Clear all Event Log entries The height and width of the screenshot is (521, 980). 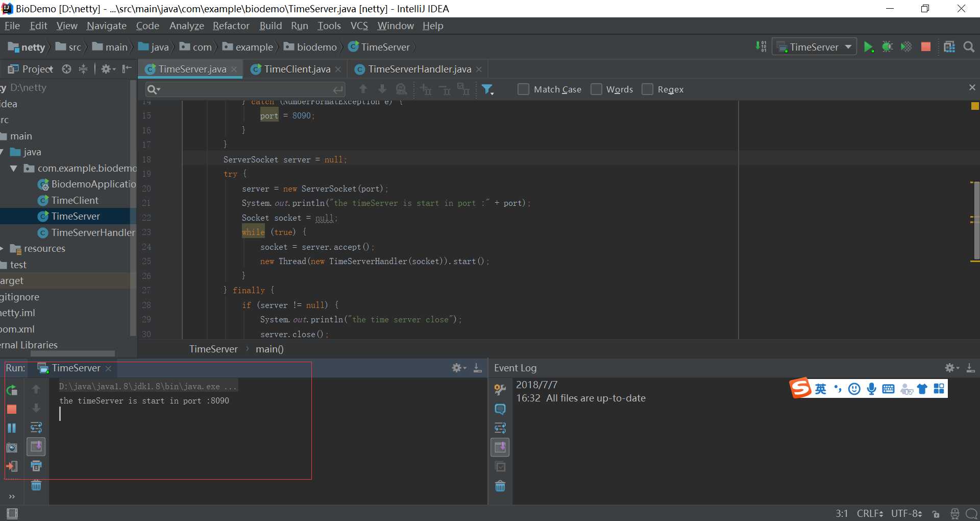tap(500, 486)
